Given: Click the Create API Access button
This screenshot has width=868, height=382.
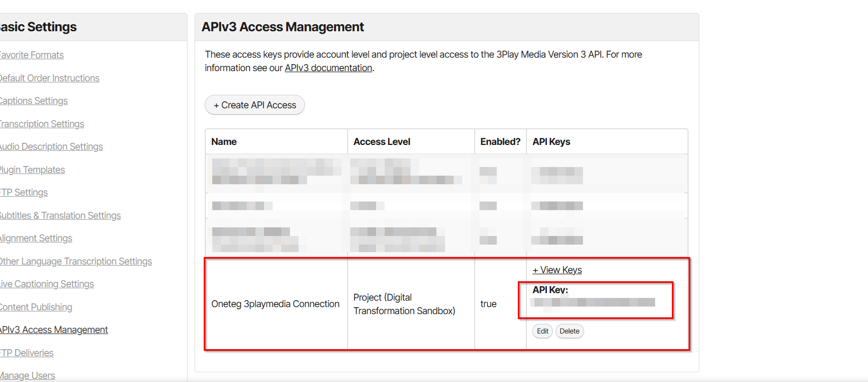Looking at the screenshot, I should pyautogui.click(x=255, y=105).
